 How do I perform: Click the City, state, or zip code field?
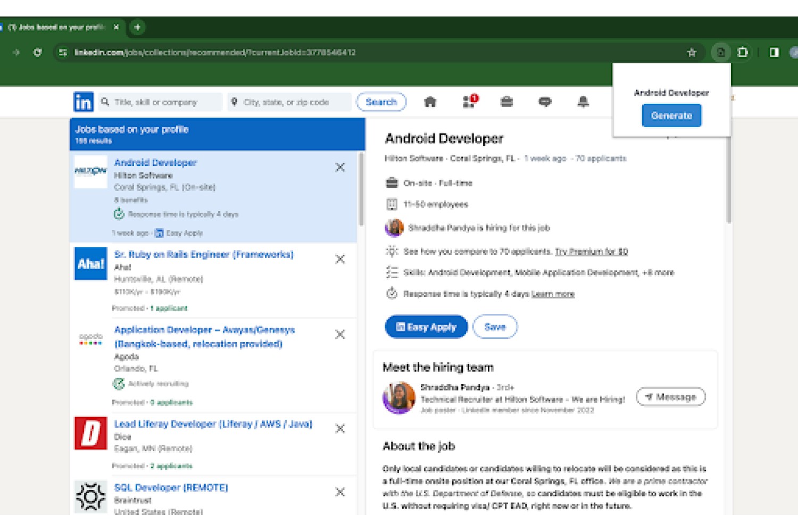(290, 102)
